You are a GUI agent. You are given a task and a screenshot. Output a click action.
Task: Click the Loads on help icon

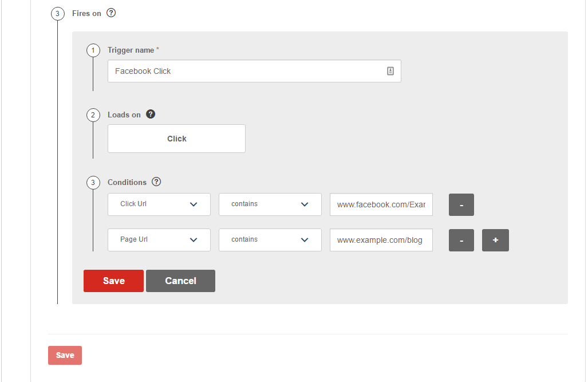pos(150,114)
